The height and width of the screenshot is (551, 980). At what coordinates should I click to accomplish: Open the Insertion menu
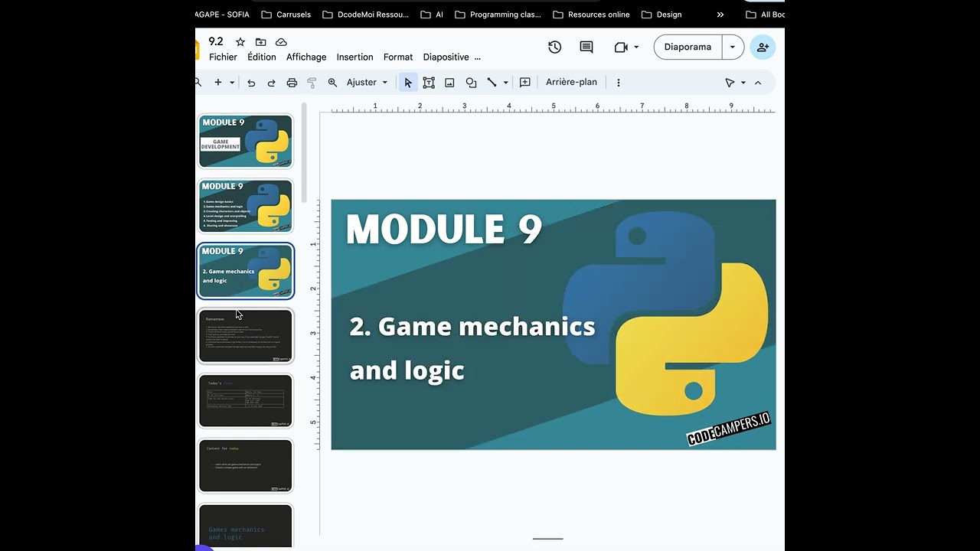[355, 57]
